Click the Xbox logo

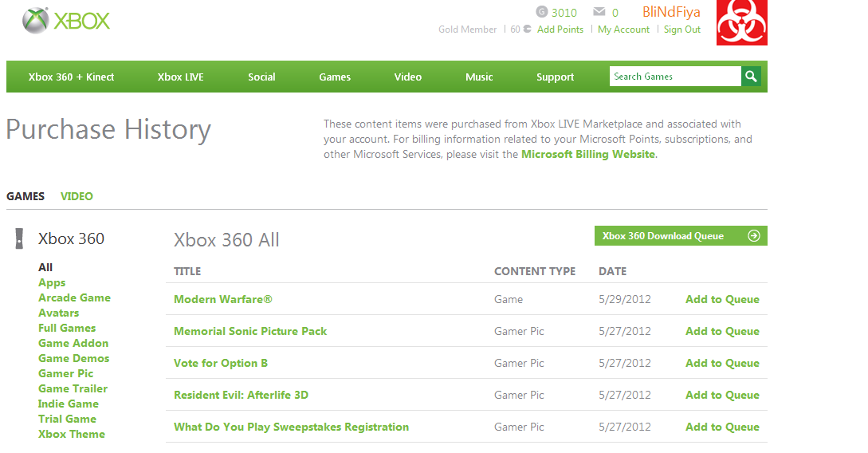[66, 21]
